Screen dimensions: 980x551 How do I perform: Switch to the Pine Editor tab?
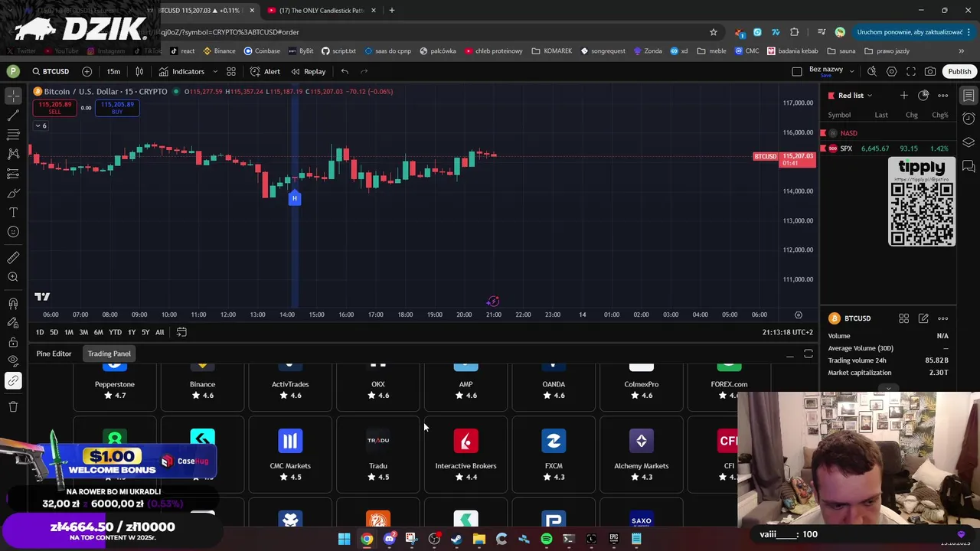coord(54,354)
